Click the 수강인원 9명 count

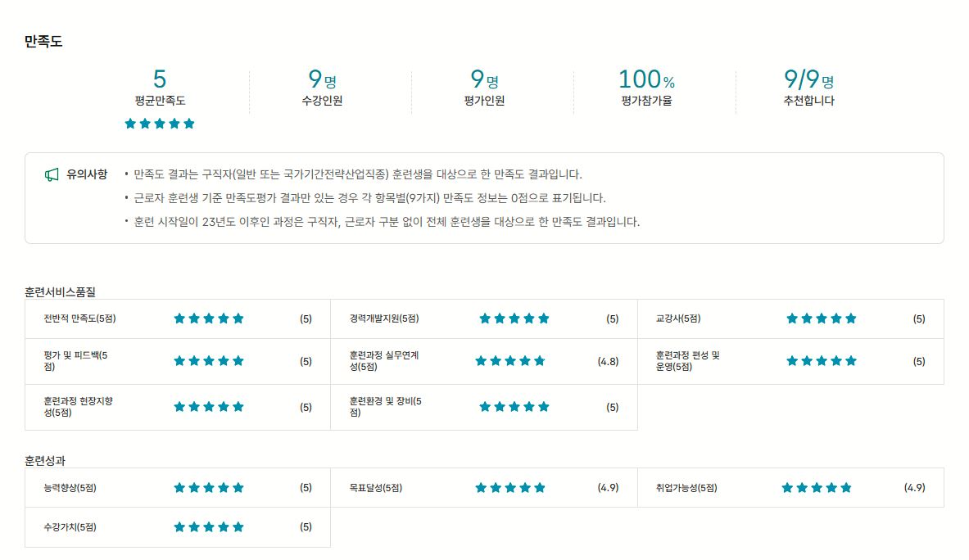(x=322, y=80)
